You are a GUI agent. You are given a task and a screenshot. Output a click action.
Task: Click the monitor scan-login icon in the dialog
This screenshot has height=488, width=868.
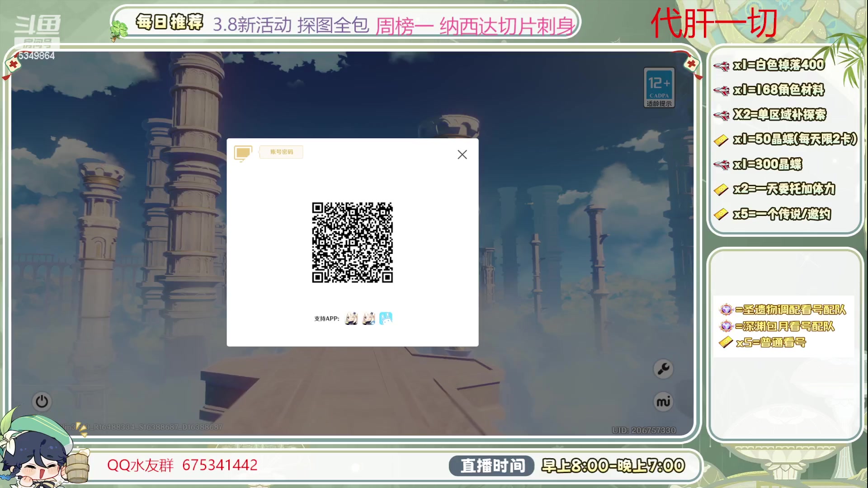point(243,152)
